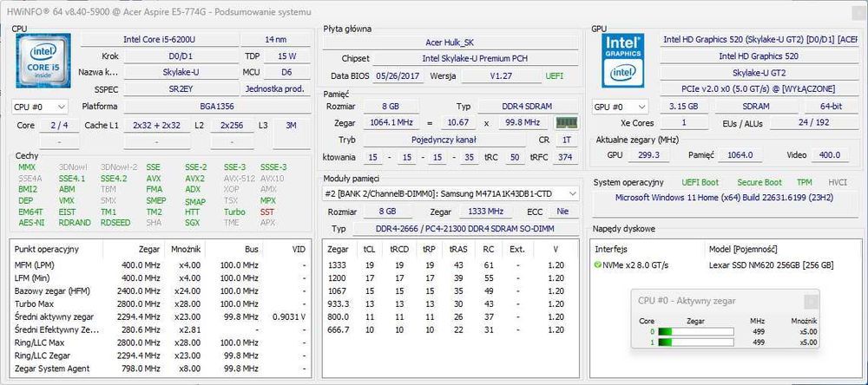The height and width of the screenshot is (385, 868).
Task: Click the GPU clock value 299.3
Action: [648, 155]
